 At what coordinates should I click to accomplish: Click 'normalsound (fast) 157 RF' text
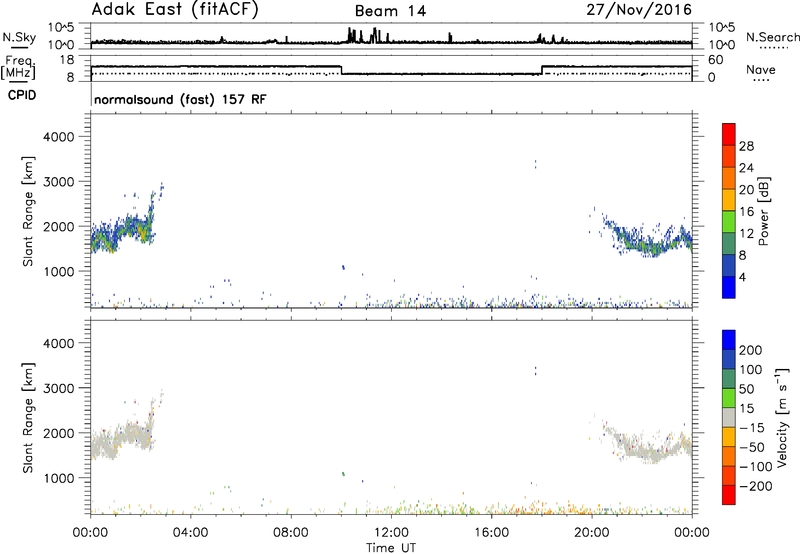coord(180,99)
